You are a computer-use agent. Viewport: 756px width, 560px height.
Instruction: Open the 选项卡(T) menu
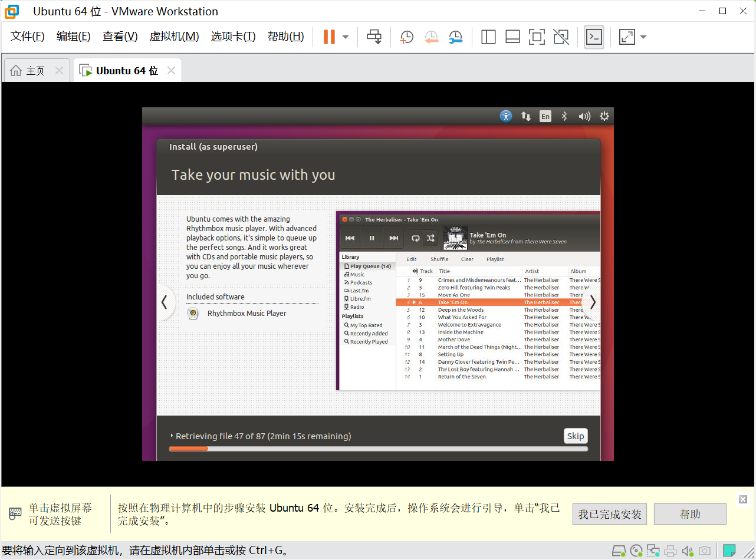pos(233,37)
